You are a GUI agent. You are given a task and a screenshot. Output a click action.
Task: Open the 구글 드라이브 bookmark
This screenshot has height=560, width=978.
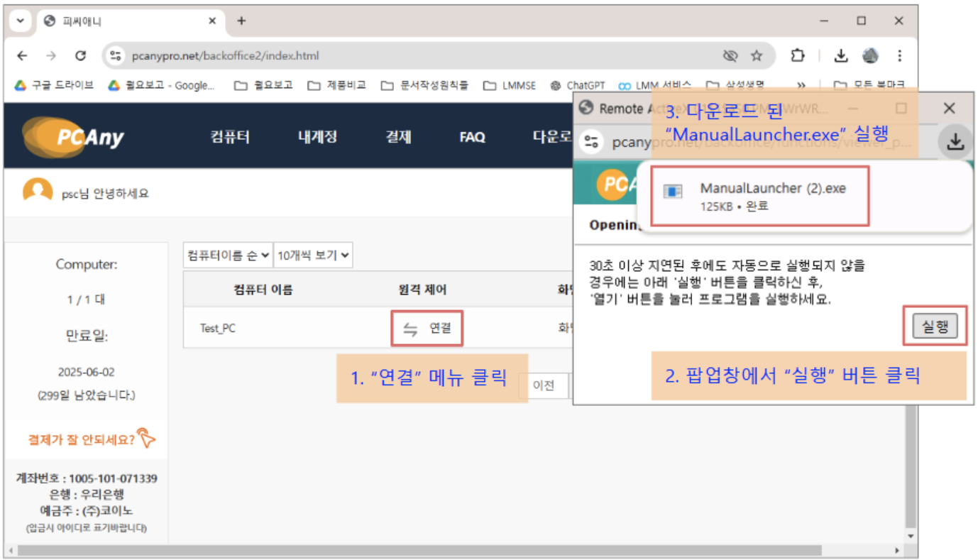54,85
